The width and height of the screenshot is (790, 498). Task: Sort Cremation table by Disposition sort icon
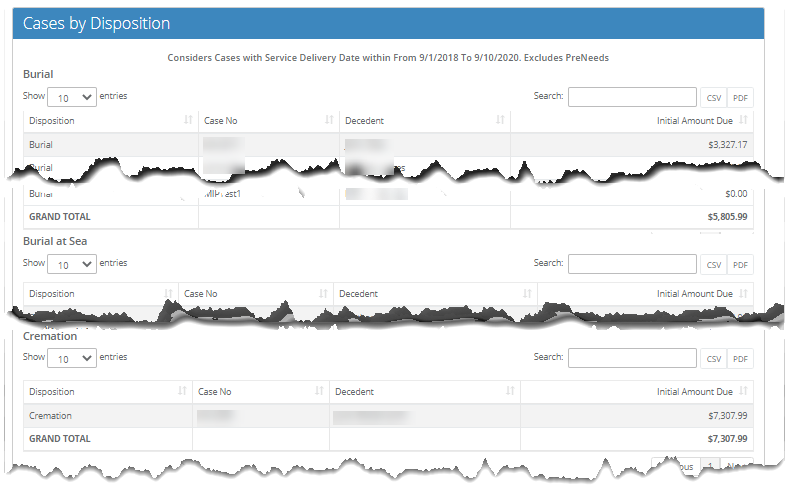tap(182, 392)
